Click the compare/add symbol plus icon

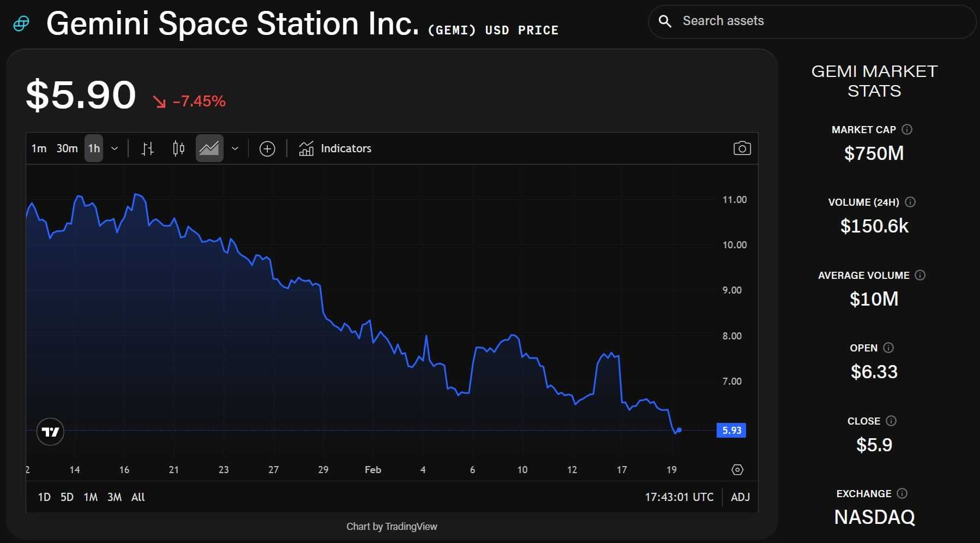[267, 148]
